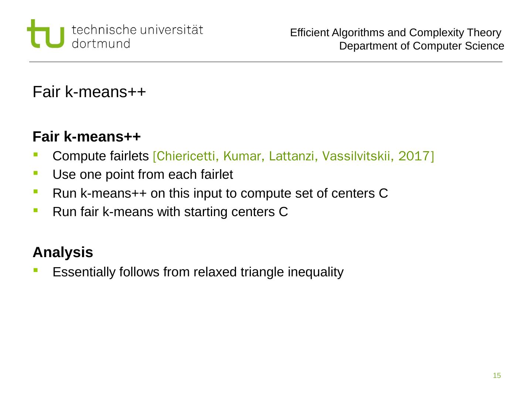Click the bullet before 'Compute fairlets'

(x=35, y=154)
